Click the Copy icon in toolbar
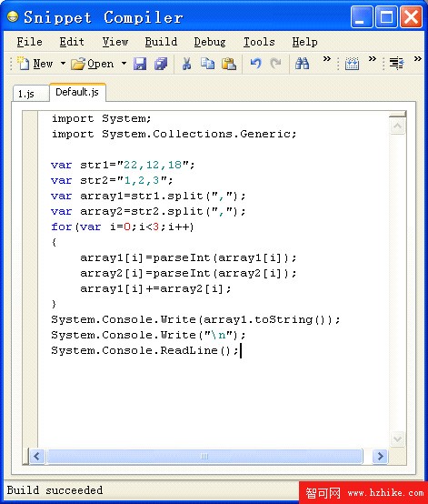 click(207, 64)
